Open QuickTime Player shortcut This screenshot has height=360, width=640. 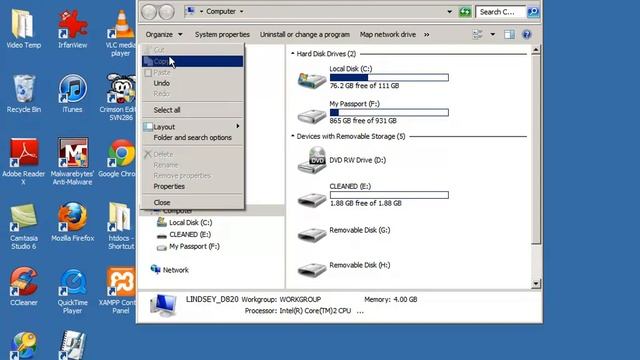[x=72, y=290]
